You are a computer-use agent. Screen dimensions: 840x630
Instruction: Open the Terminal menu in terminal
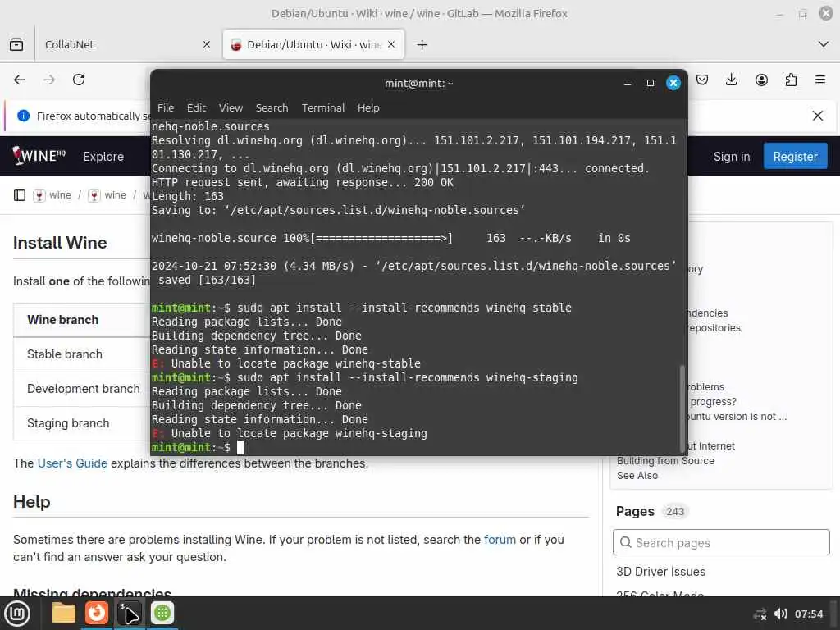pos(323,107)
